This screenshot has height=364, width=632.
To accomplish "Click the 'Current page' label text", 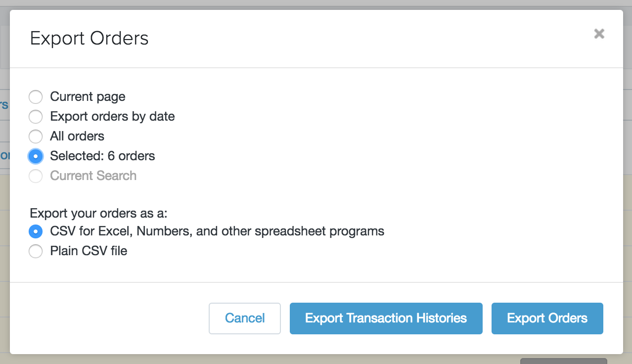I will coord(88,97).
